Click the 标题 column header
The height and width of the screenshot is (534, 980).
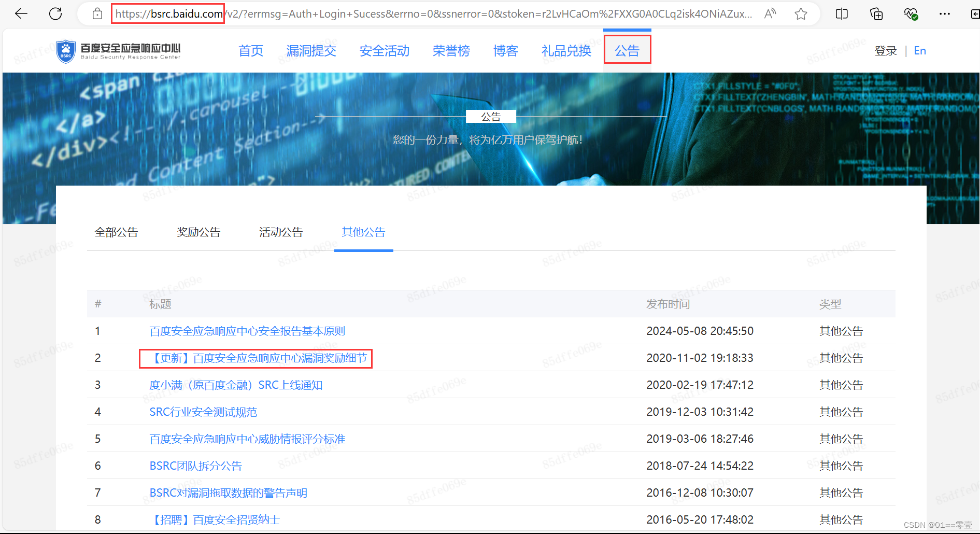click(160, 304)
